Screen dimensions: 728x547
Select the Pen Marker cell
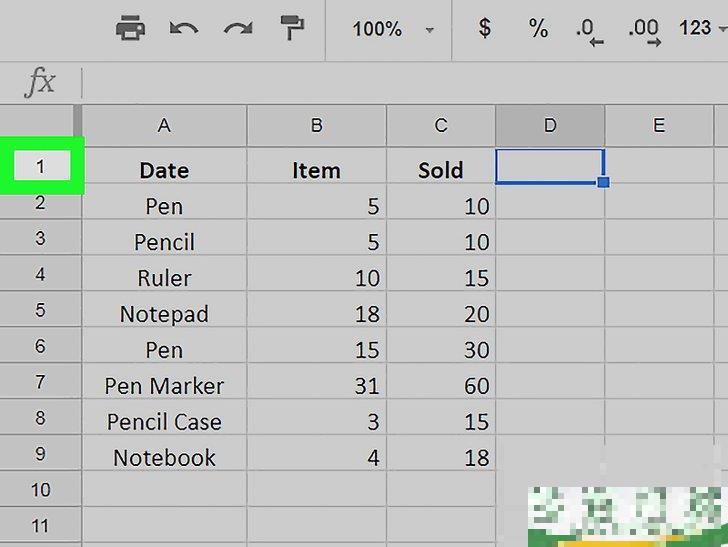[164, 386]
